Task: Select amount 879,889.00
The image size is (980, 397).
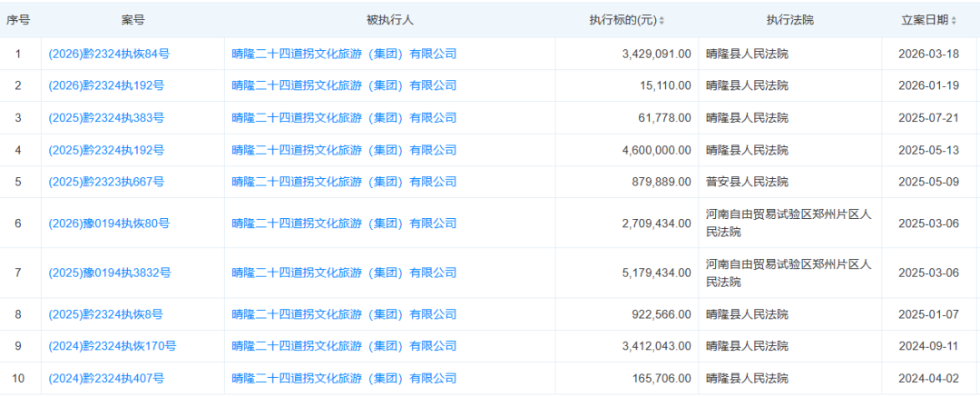Action: pyautogui.click(x=662, y=182)
